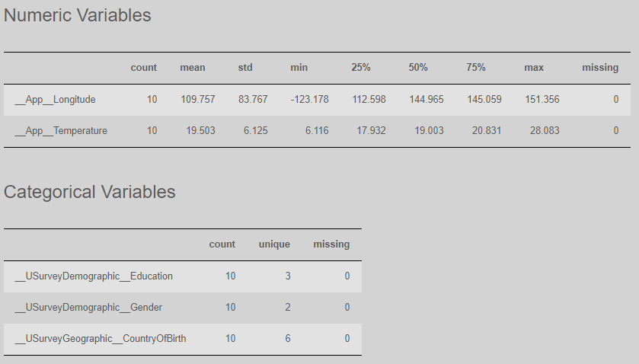Click the mean column header
The image size is (639, 364).
click(193, 68)
